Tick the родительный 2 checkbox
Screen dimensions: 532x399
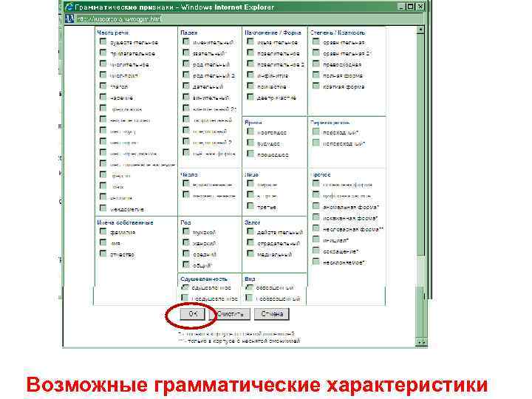pos(186,75)
